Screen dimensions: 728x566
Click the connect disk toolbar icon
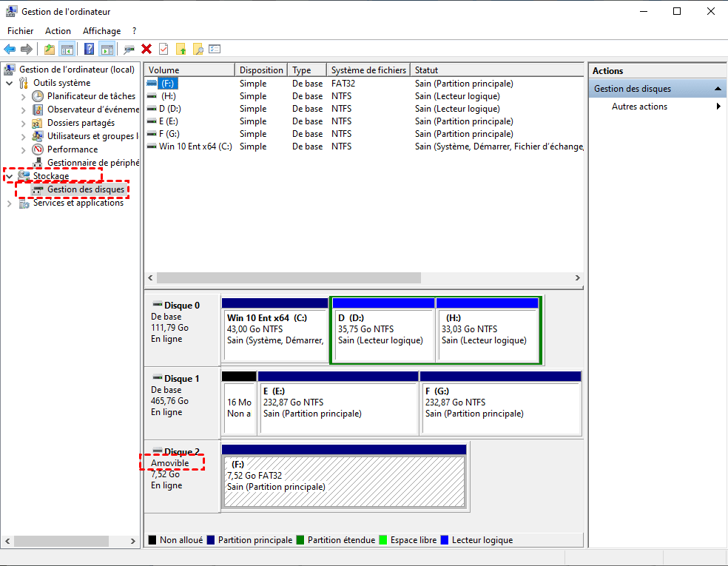[x=129, y=49]
